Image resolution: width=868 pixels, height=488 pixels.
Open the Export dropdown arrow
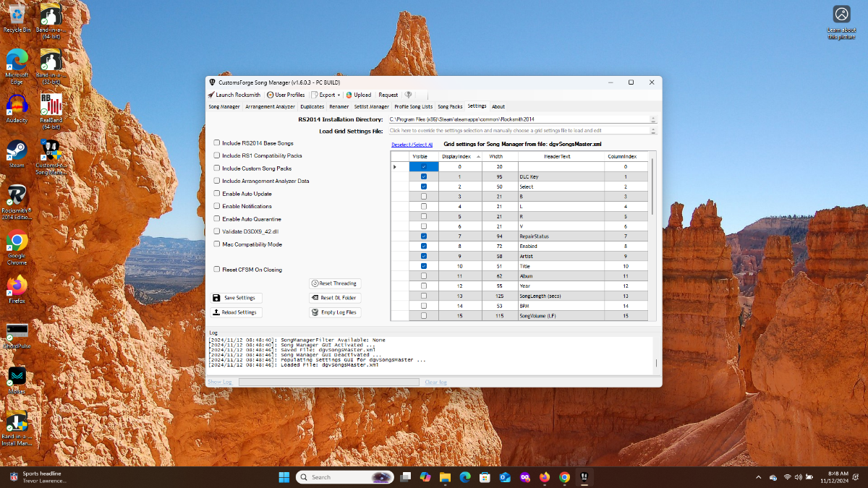pyautogui.click(x=339, y=95)
